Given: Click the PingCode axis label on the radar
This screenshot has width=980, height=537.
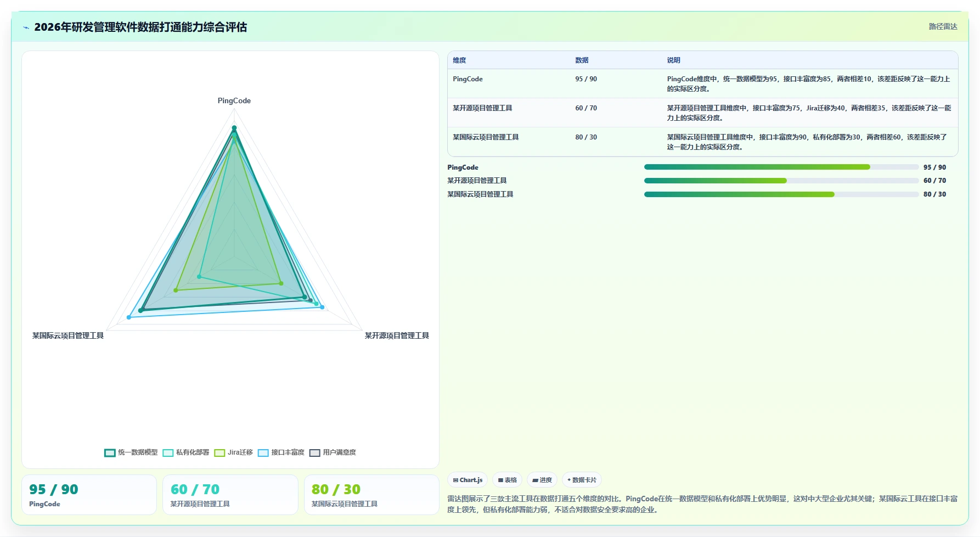Looking at the screenshot, I should point(234,101).
